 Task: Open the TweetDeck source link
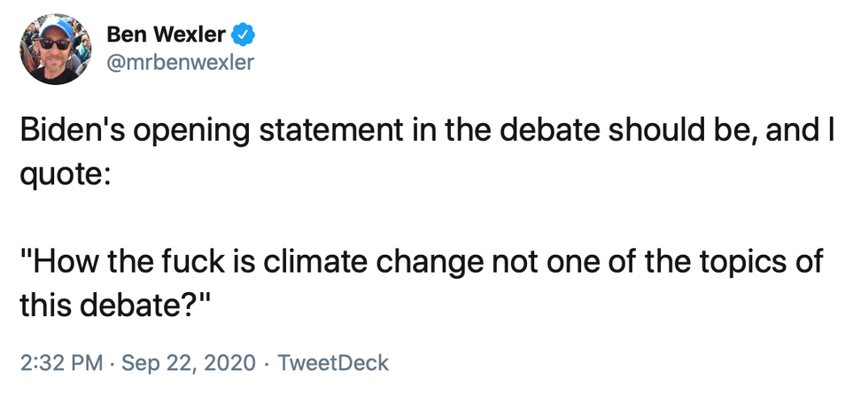(x=333, y=363)
